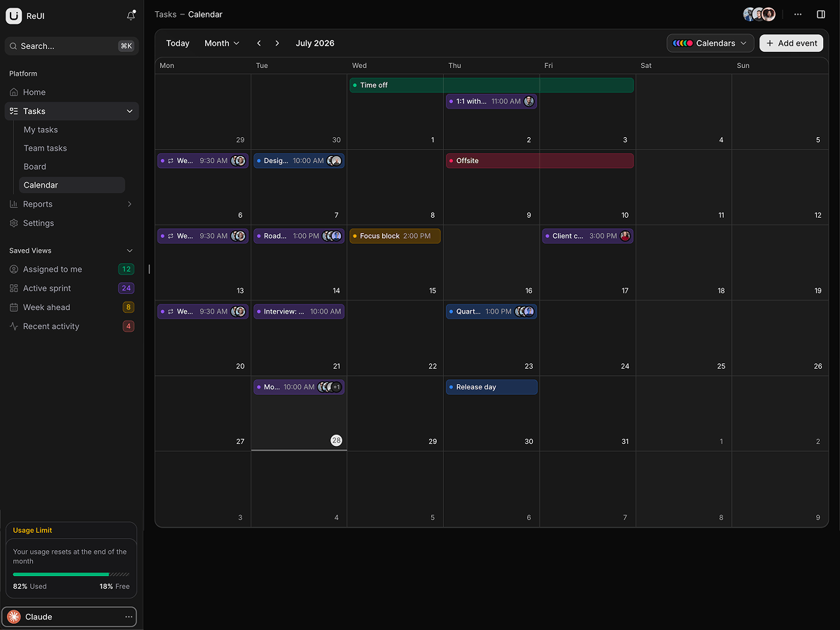This screenshot has width=840, height=630.
Task: Click the Today button
Action: 178,43
